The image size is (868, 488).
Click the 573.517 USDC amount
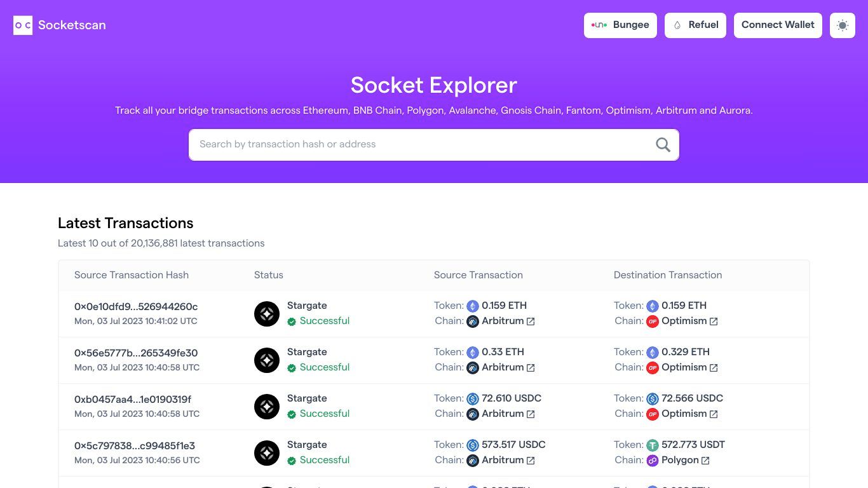[513, 445]
